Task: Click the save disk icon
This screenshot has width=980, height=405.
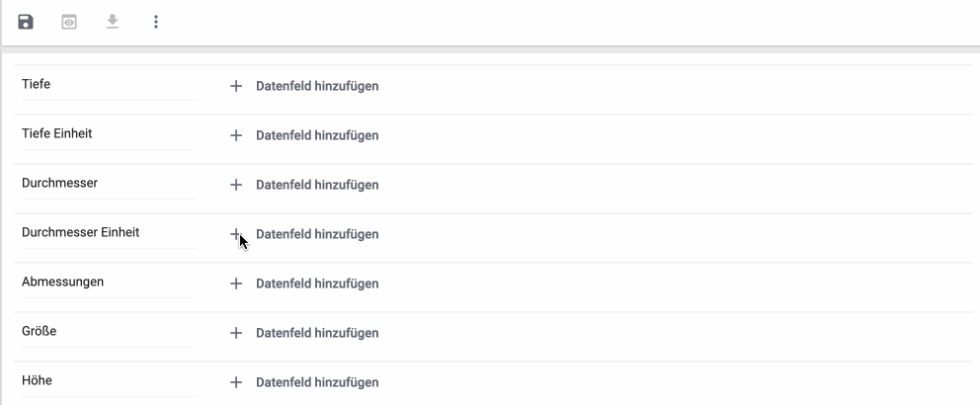Action: 26,22
